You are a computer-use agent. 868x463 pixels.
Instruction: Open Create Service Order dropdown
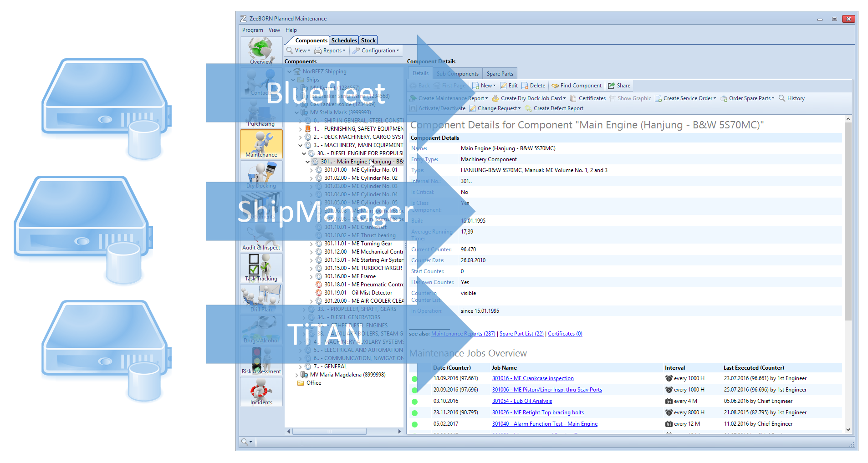click(685, 98)
